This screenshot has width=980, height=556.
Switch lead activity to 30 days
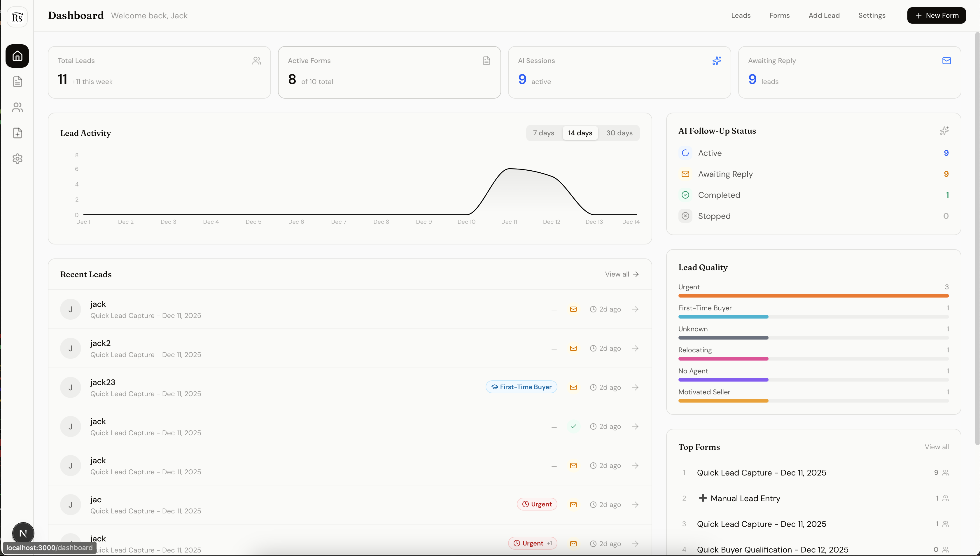[x=619, y=133]
